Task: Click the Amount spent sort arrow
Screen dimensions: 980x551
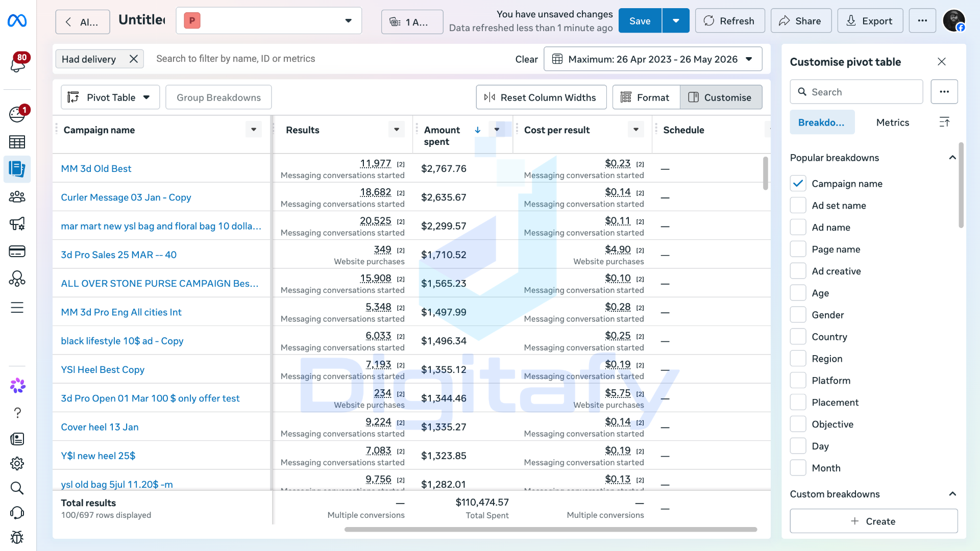Action: click(478, 130)
